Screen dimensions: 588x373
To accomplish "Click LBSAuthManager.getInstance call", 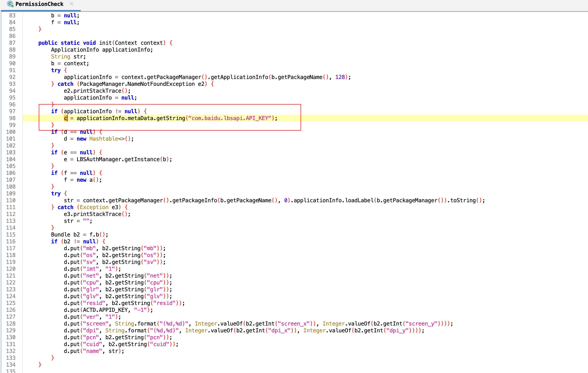I will [x=118, y=159].
